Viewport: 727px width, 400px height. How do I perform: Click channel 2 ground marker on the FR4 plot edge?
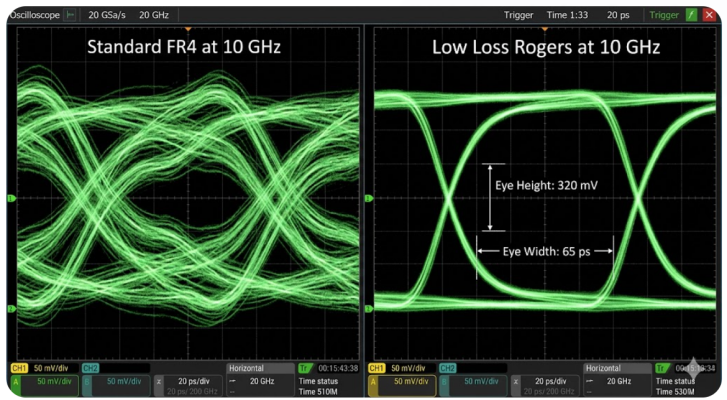point(11,309)
